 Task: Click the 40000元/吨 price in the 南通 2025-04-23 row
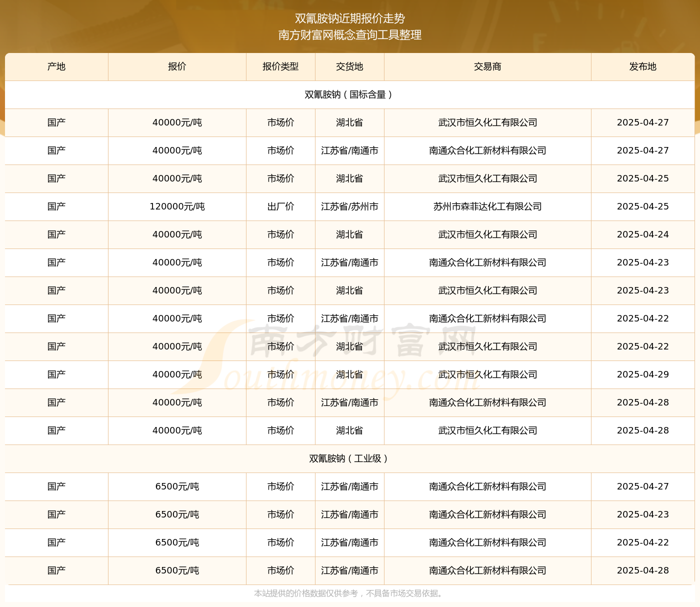coord(177,262)
